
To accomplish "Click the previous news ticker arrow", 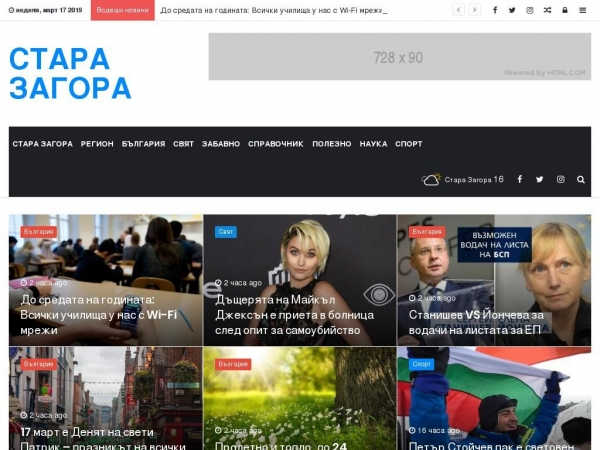I will (x=458, y=10).
